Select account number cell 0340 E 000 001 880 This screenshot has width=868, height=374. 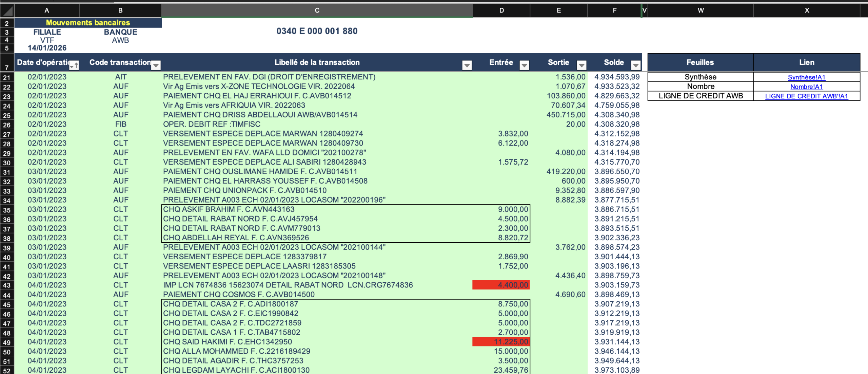(x=317, y=31)
